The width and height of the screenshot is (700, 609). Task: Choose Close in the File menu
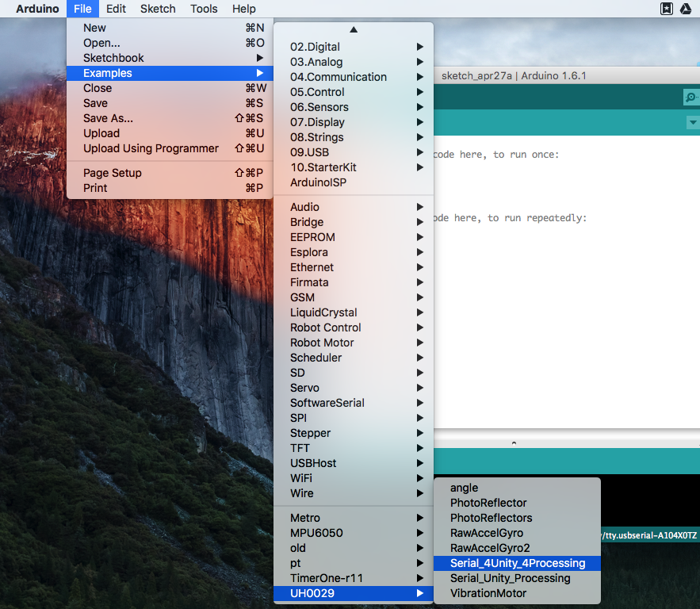click(x=170, y=88)
